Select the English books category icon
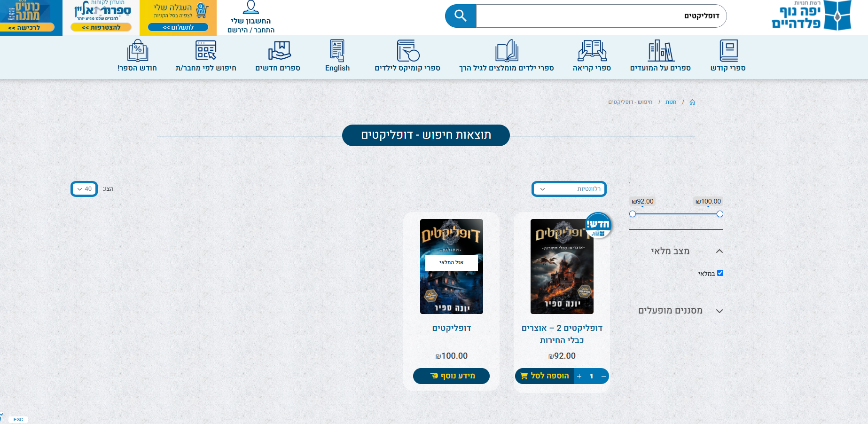 (x=337, y=51)
